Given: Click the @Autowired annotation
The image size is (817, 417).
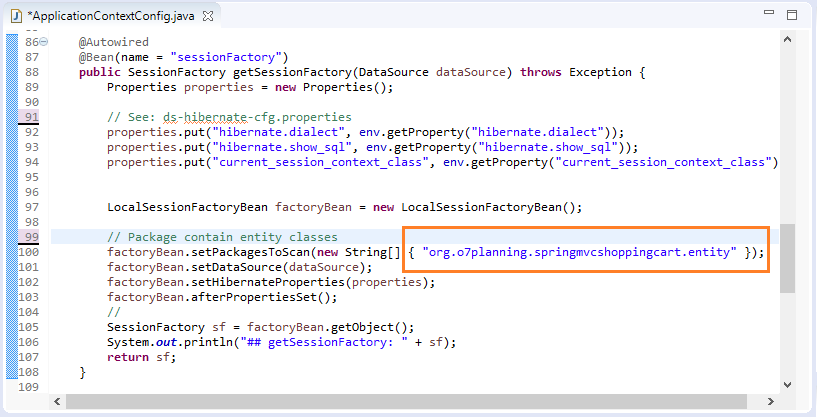Looking at the screenshot, I should coord(114,42).
